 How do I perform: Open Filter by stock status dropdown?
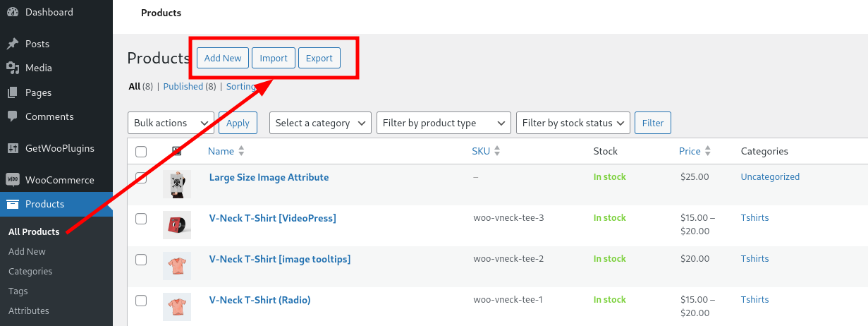point(573,123)
